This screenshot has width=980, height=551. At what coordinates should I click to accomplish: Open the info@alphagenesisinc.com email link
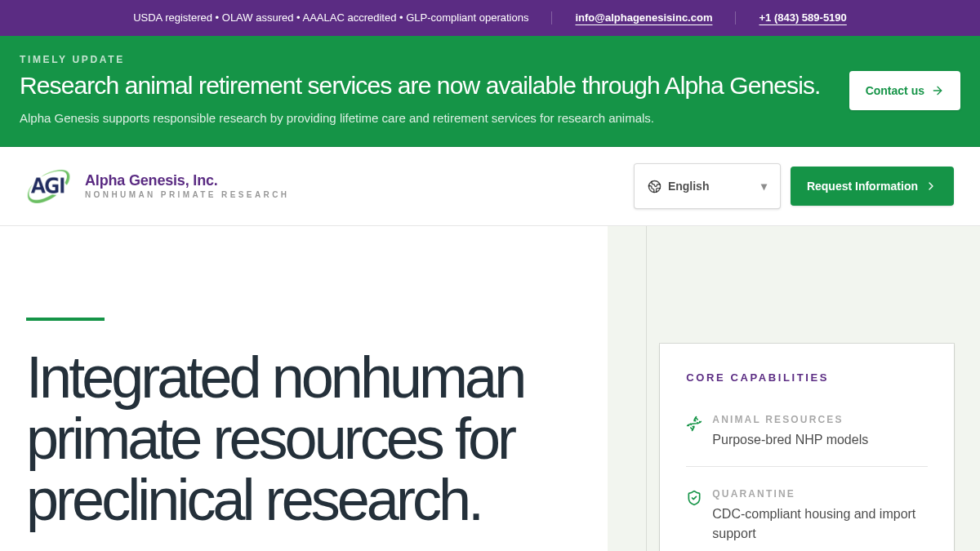tap(644, 18)
